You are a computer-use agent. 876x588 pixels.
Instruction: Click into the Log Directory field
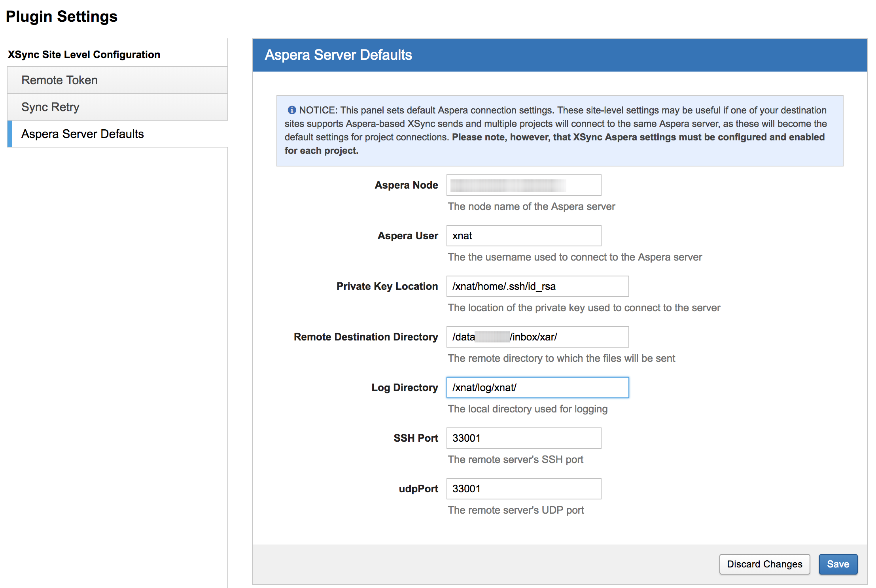(537, 388)
